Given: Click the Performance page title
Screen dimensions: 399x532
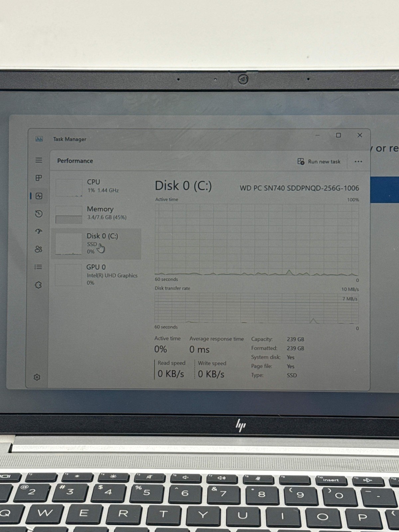Looking at the screenshot, I should click(75, 161).
